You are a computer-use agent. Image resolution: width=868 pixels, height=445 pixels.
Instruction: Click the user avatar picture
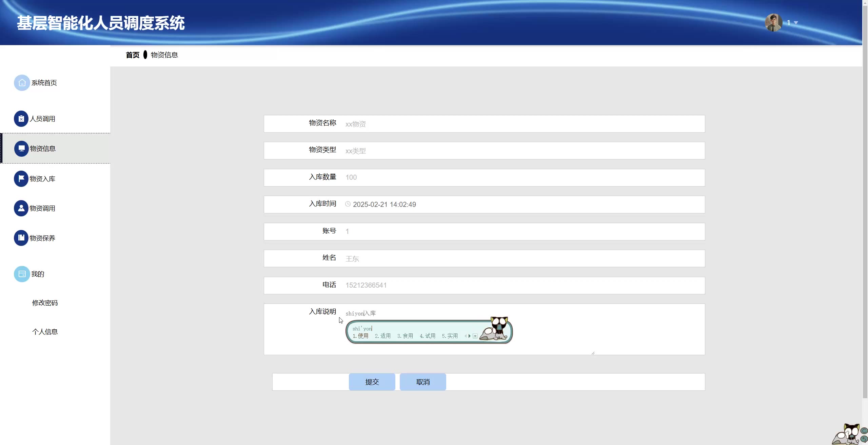(x=773, y=22)
